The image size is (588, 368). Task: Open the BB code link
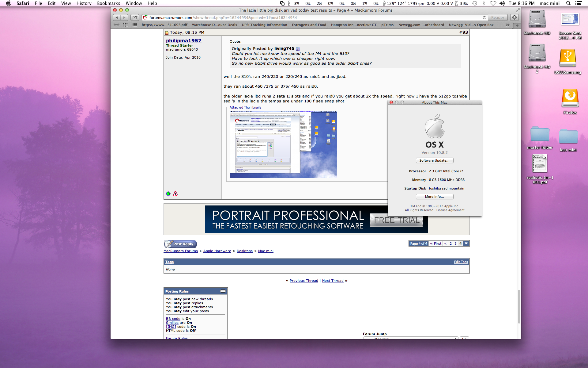point(173,319)
